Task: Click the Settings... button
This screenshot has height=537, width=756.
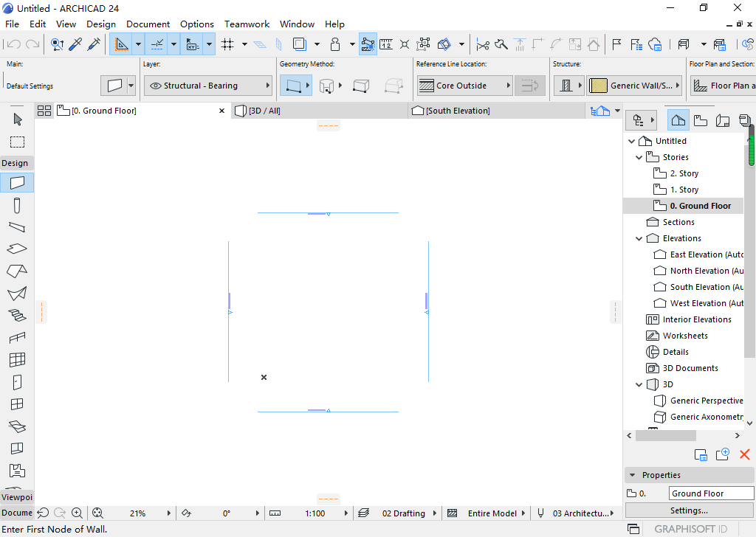Action: pos(689,510)
